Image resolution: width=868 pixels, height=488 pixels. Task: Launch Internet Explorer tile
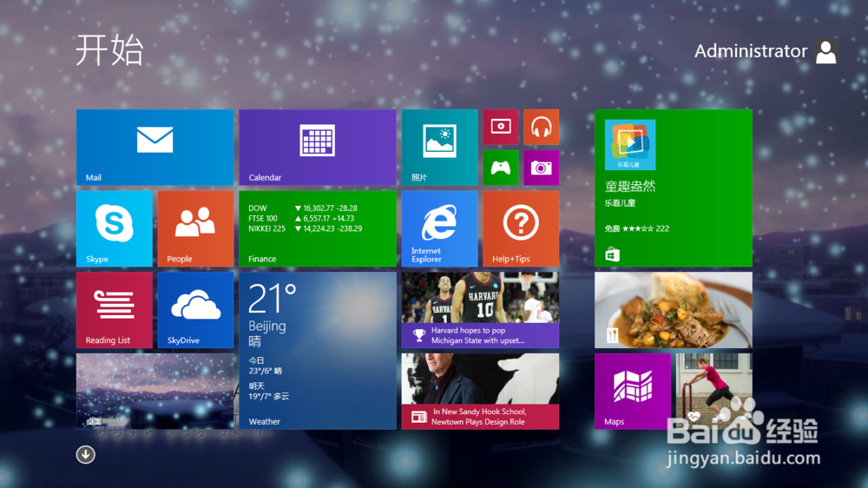pos(439,228)
